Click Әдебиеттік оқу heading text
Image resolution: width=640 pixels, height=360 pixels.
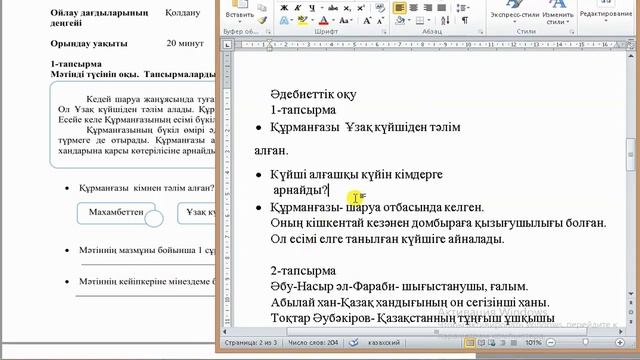tap(313, 94)
